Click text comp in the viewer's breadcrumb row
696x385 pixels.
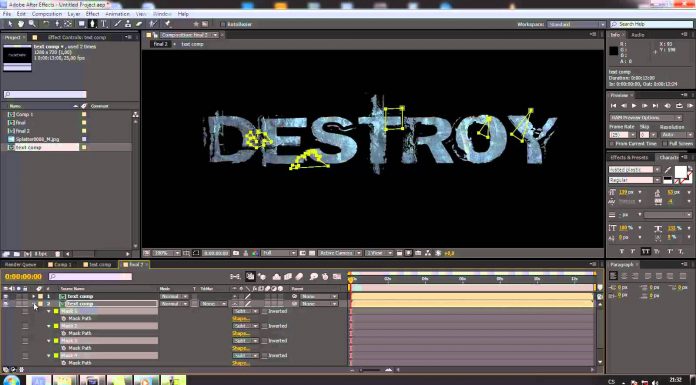192,44
